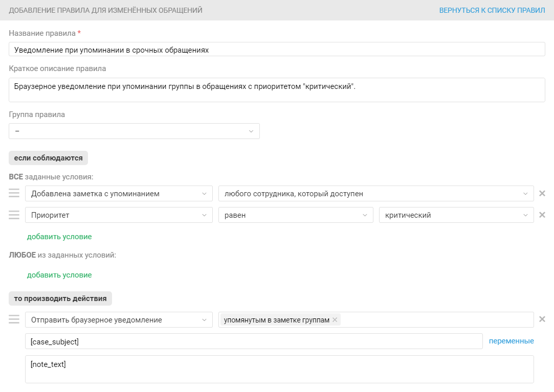Click the Название правила input field
Screen dimensions: 554x392
point(277,50)
